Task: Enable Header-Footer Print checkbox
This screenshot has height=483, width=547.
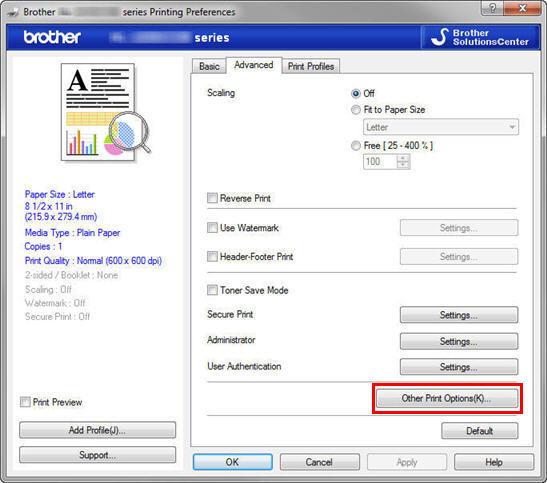Action: coord(212,257)
